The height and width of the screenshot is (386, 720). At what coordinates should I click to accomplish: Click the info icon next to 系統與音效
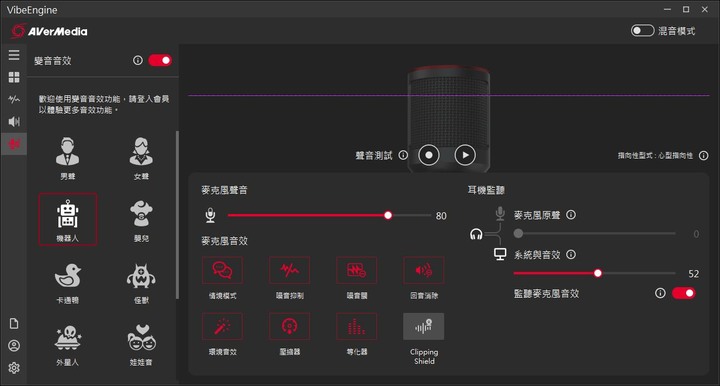tap(571, 254)
